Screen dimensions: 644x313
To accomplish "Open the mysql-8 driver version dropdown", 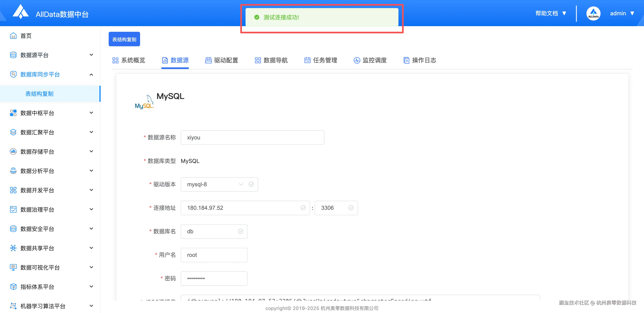I will pos(241,184).
